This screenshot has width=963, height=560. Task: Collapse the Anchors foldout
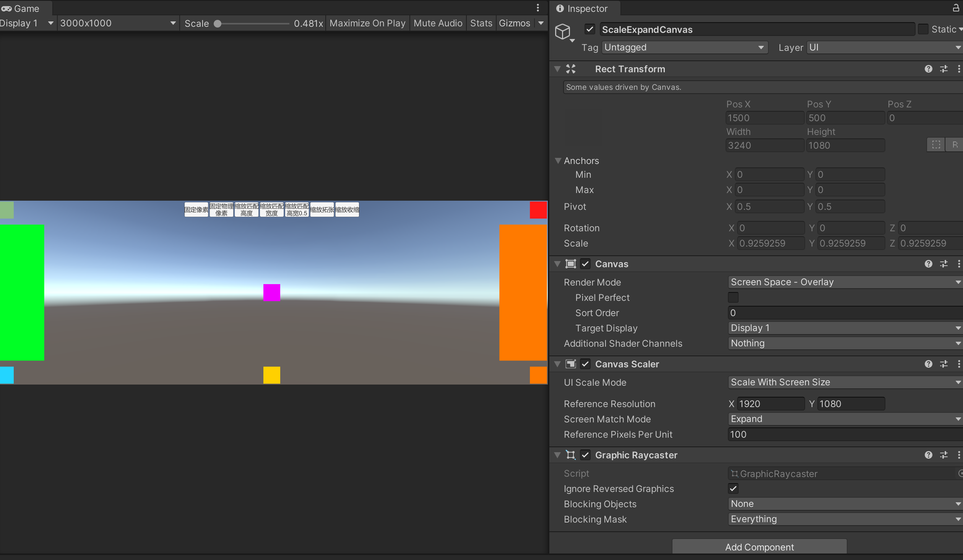click(x=558, y=161)
